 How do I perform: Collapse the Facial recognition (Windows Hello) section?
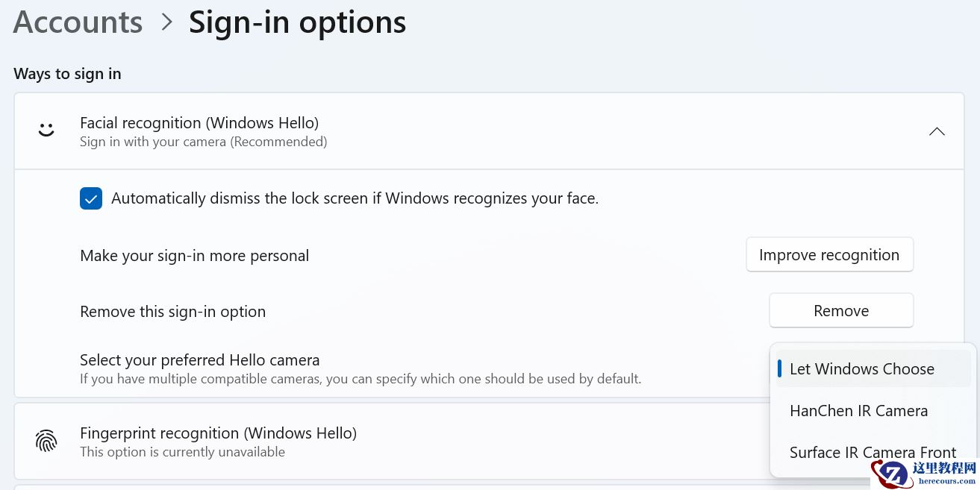[937, 131]
